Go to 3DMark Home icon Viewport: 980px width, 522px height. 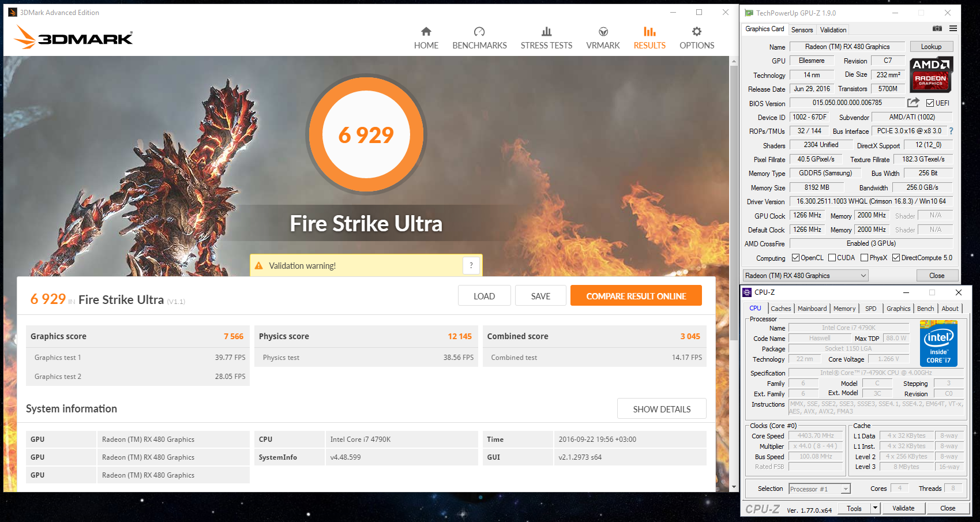(x=426, y=31)
